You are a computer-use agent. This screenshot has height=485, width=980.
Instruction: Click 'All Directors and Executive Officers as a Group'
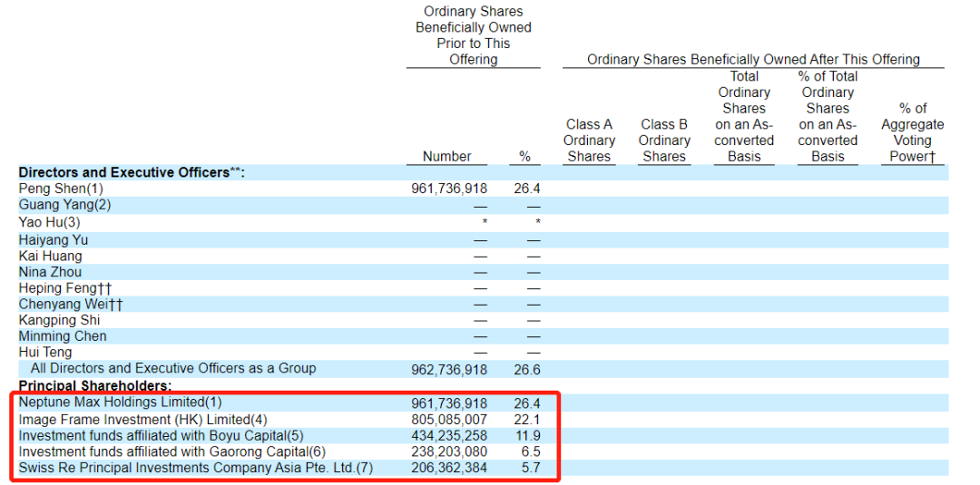[x=173, y=369]
